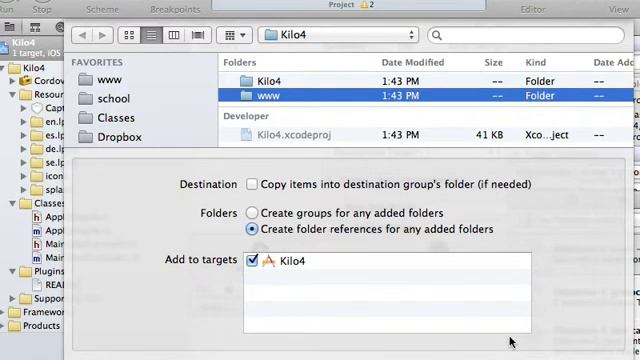The width and height of the screenshot is (640, 360).
Task: Sort by Kind column header
Action: [536, 62]
